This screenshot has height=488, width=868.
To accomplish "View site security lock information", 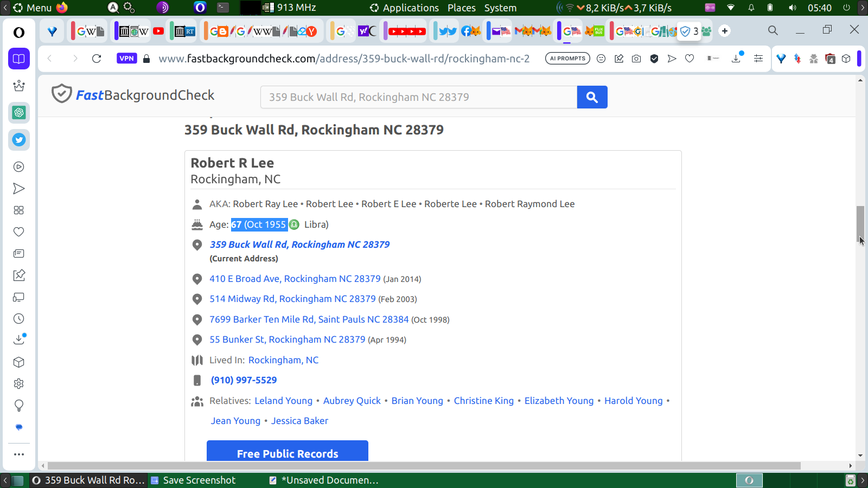I will click(146, 59).
